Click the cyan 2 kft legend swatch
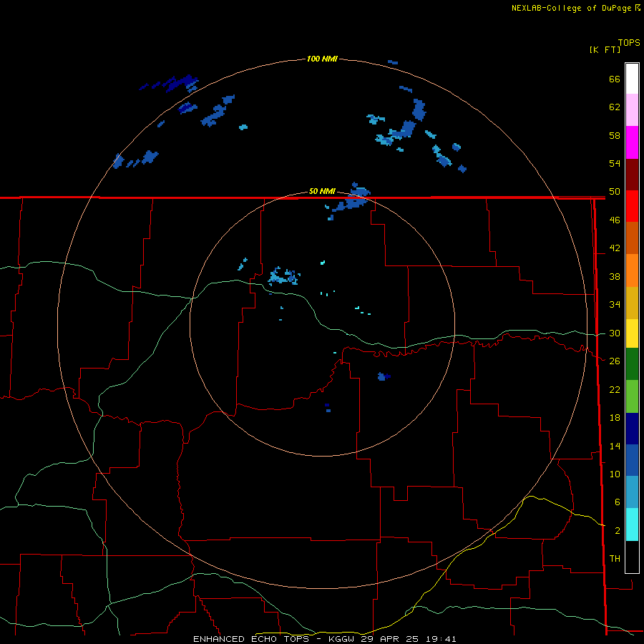Image resolution: width=644 pixels, height=644 pixels. 632,525
